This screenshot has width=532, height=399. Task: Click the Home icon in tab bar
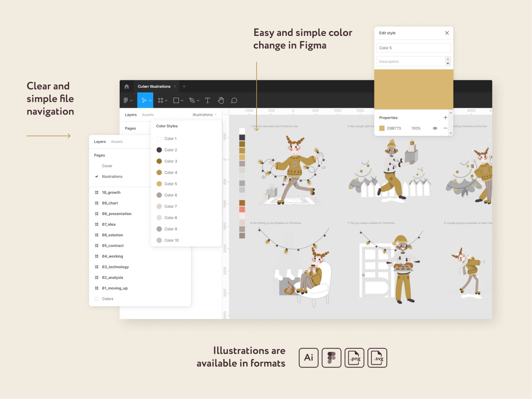pos(126,86)
